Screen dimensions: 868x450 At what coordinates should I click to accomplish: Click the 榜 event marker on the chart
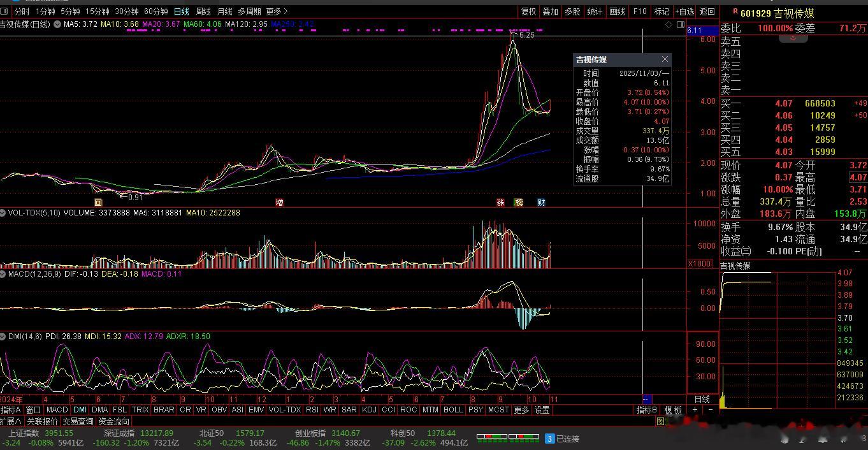pyautogui.click(x=519, y=202)
